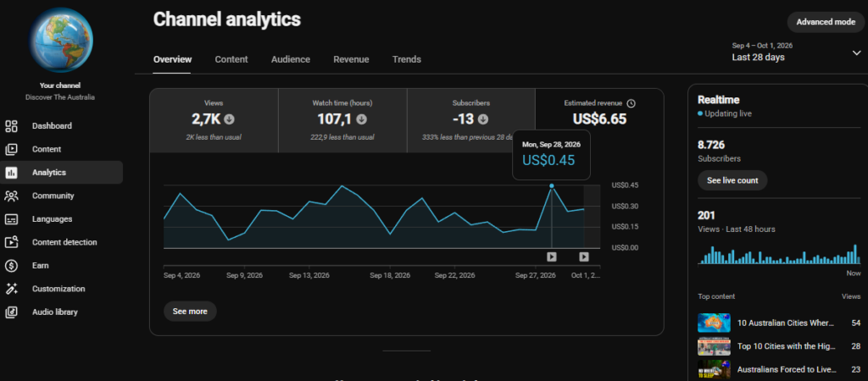868x381 pixels.
Task: Click the Channel analytics heading
Action: pyautogui.click(x=227, y=19)
